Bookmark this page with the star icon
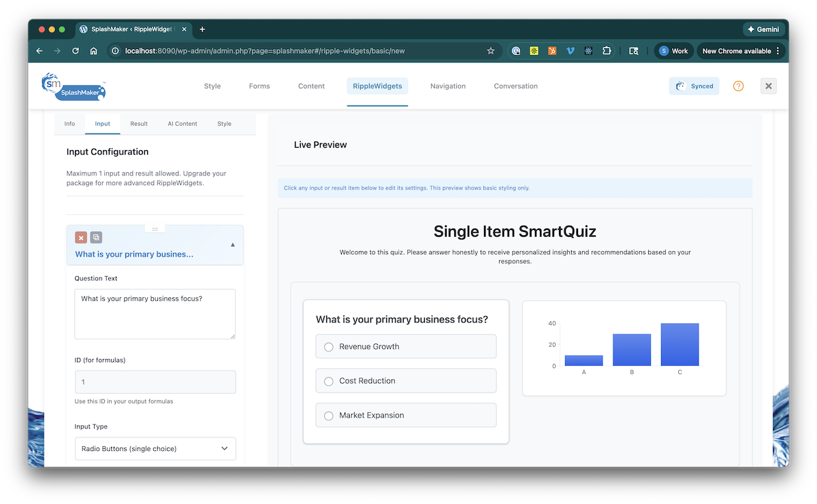Image resolution: width=817 pixels, height=504 pixels. (490, 51)
